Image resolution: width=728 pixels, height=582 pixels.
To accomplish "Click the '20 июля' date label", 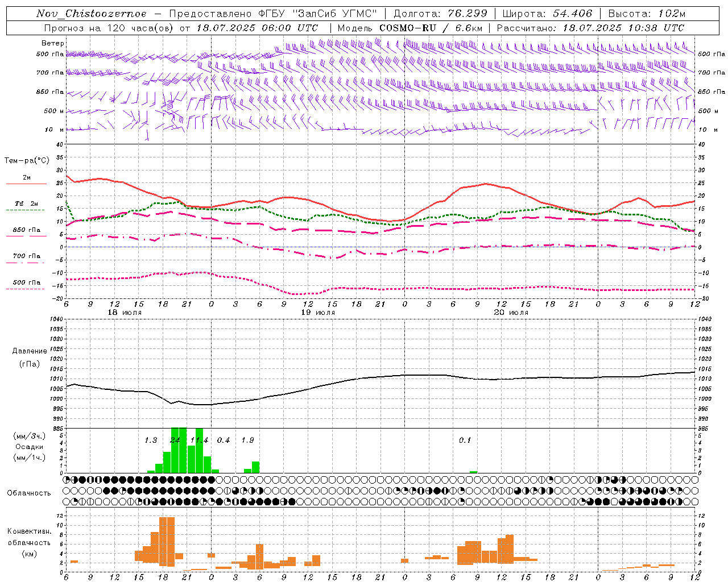I will pos(511,313).
